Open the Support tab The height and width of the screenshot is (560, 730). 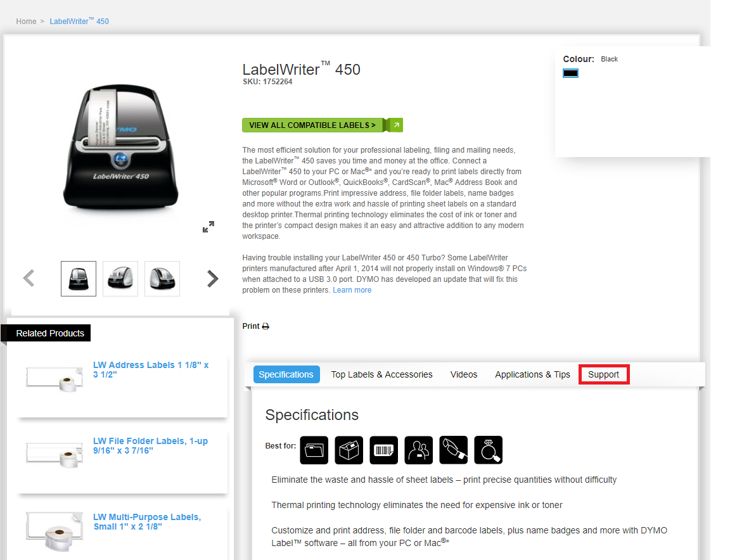[x=603, y=374]
